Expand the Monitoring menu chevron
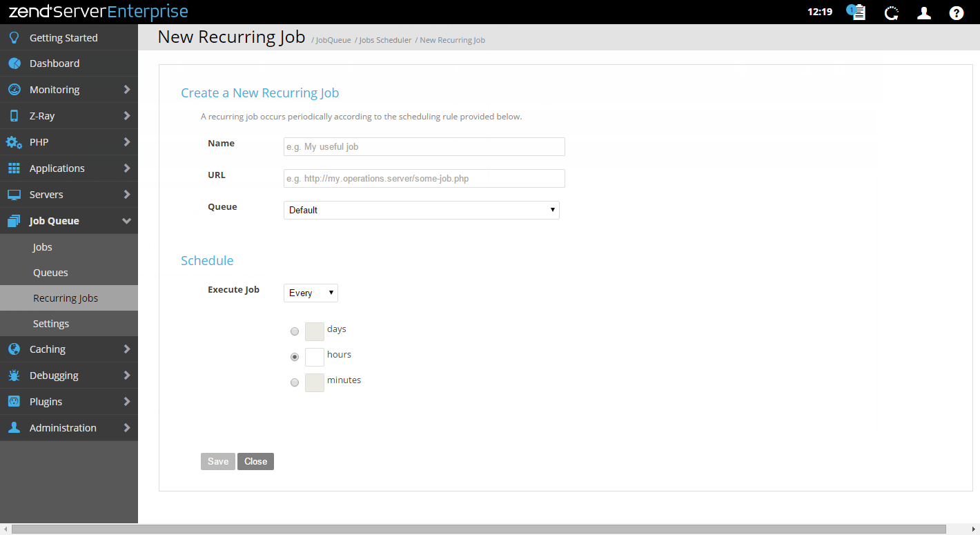 [127, 90]
